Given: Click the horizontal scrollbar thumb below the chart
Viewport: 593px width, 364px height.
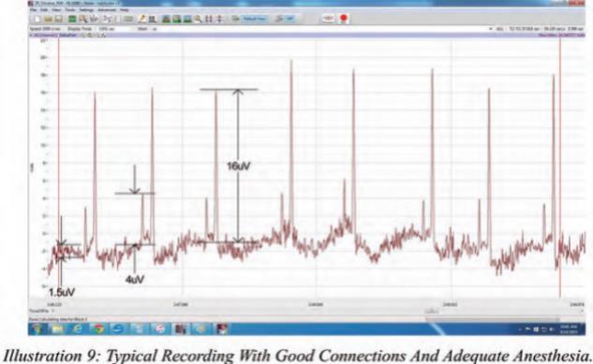Looking at the screenshot, I should [432, 311].
